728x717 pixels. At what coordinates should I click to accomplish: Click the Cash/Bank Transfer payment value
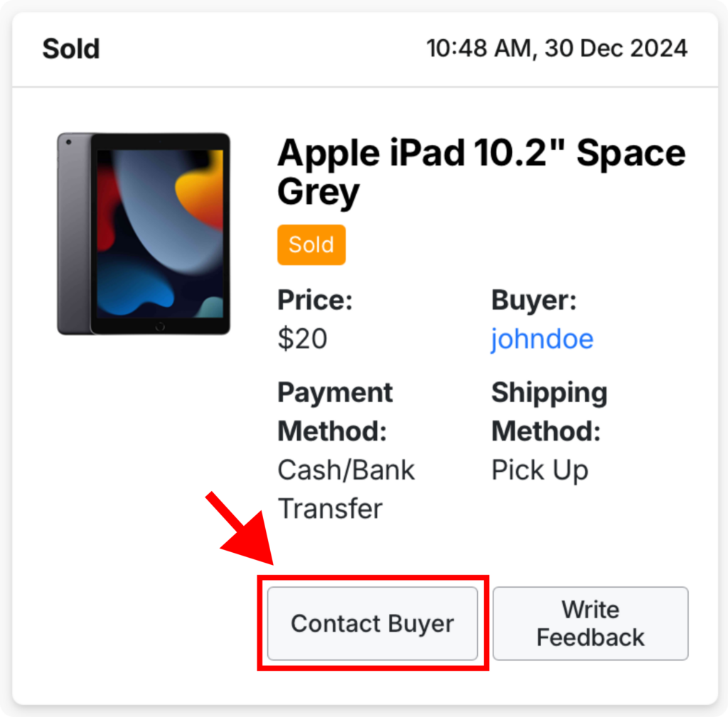(346, 489)
